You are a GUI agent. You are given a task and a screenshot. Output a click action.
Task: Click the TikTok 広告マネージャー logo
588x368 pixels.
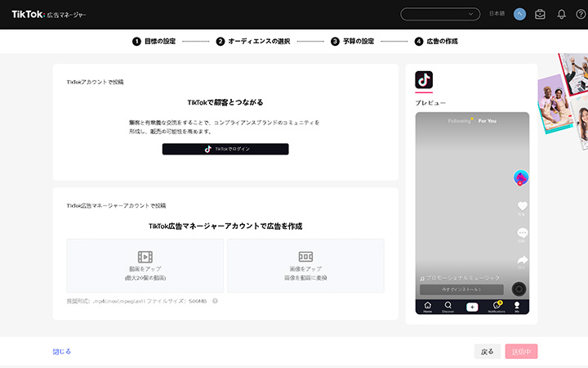pos(49,15)
